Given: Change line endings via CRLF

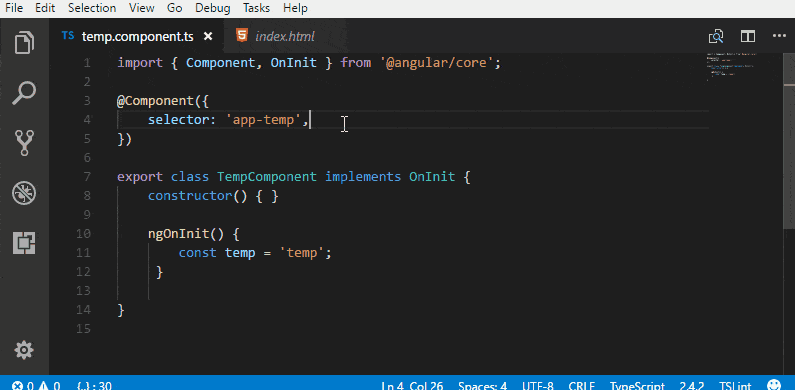Looking at the screenshot, I should tap(582, 386).
